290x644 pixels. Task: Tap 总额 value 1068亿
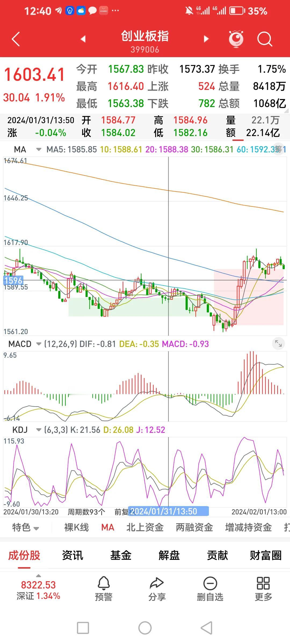270,103
